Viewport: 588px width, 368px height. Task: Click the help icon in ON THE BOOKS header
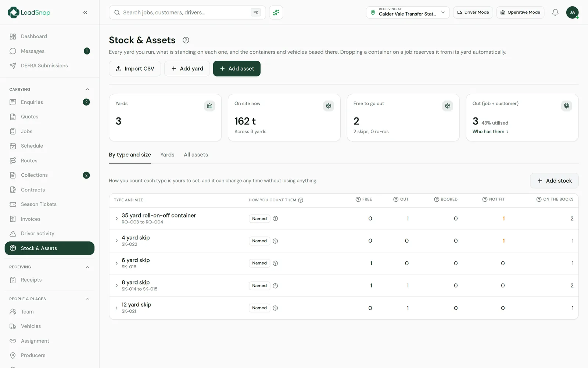click(539, 199)
